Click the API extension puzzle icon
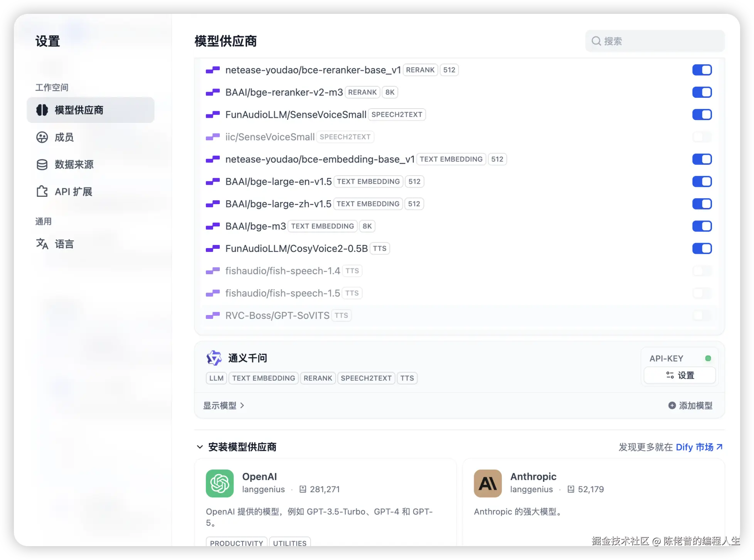 click(x=42, y=191)
